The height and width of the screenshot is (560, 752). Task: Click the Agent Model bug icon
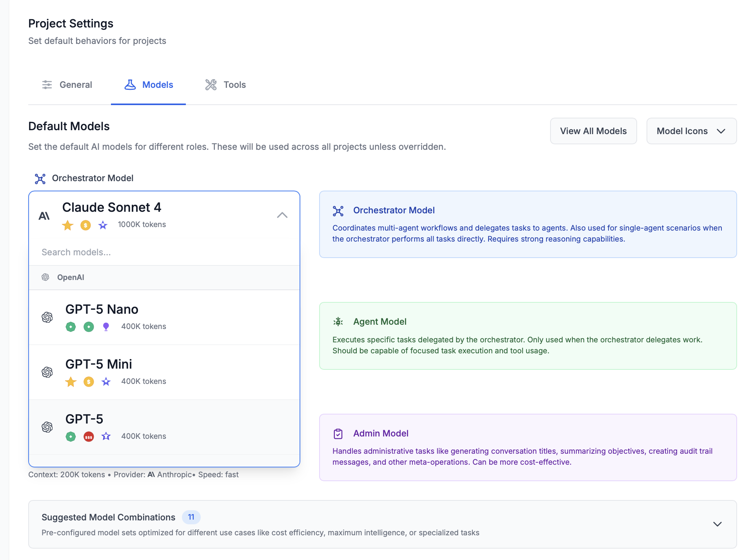(x=338, y=322)
